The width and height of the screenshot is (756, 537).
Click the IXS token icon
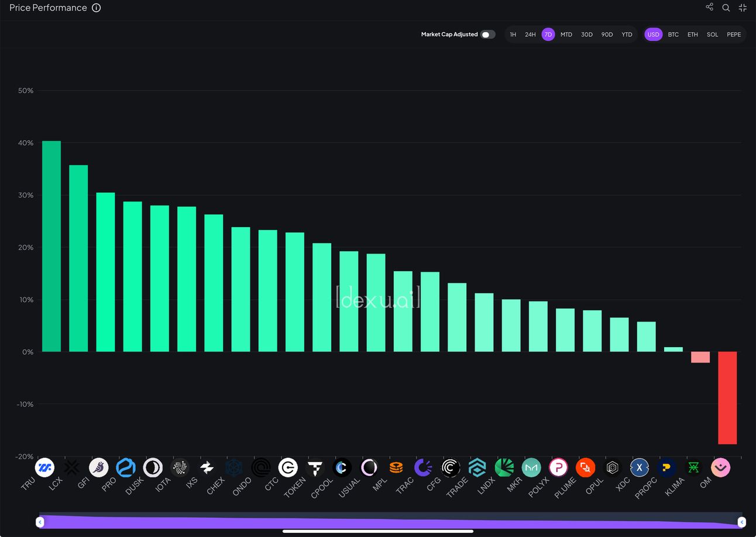pos(207,467)
